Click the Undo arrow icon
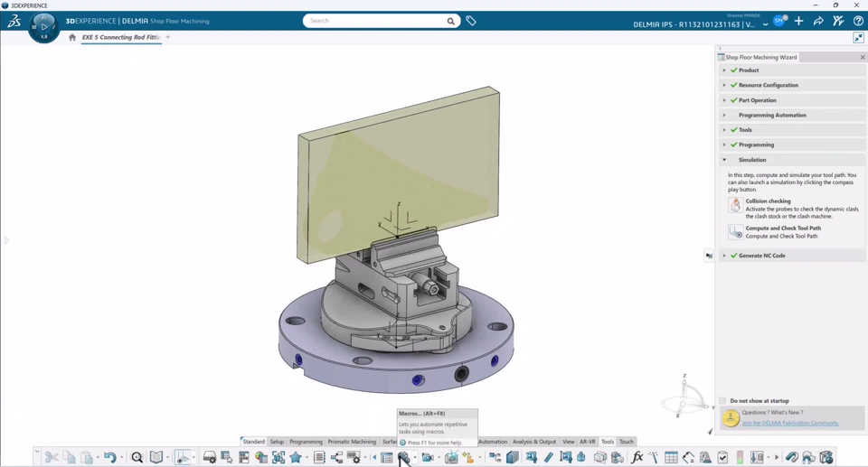This screenshot has width=868, height=467. tap(109, 457)
